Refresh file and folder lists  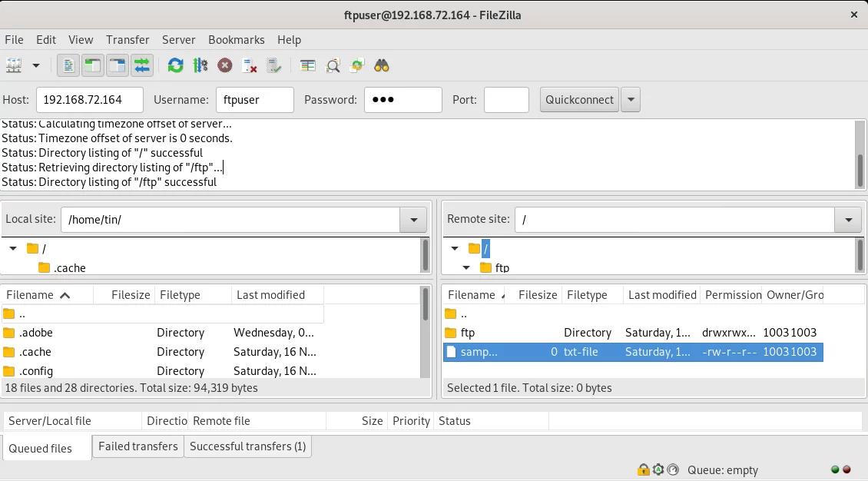(175, 66)
